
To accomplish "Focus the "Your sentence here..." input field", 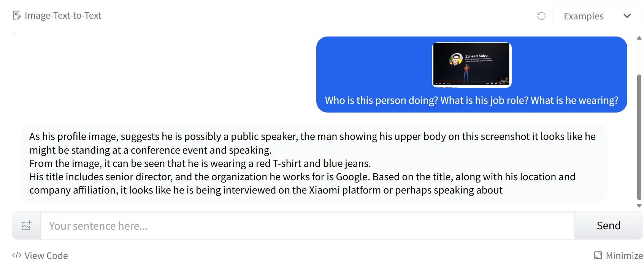I will coord(307,226).
